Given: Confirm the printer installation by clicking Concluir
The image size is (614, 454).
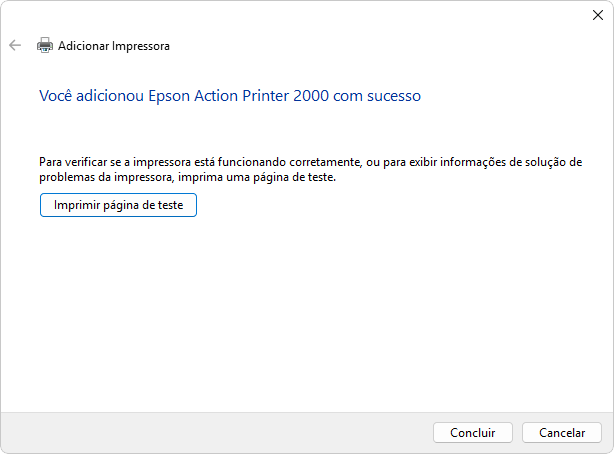Looking at the screenshot, I should 473,432.
